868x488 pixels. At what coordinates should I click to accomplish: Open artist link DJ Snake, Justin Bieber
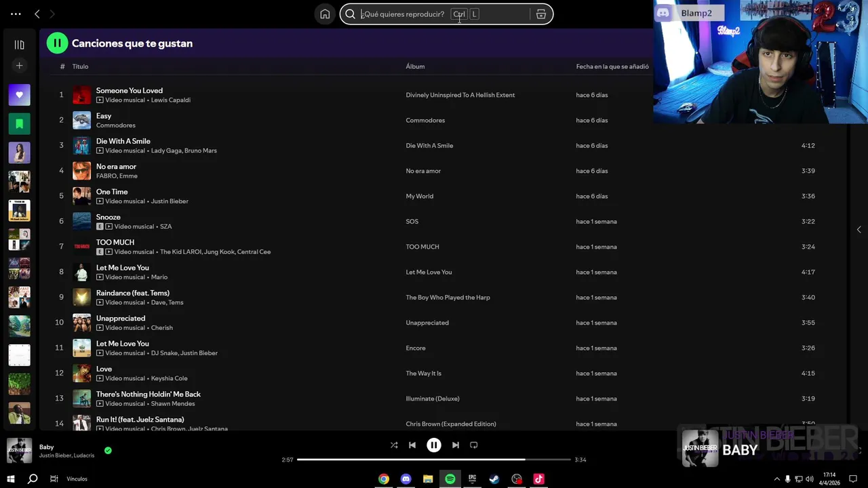tap(184, 353)
